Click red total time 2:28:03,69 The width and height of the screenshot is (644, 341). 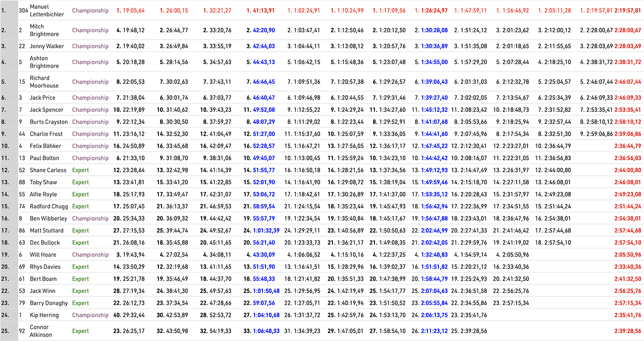pyautogui.click(x=627, y=47)
